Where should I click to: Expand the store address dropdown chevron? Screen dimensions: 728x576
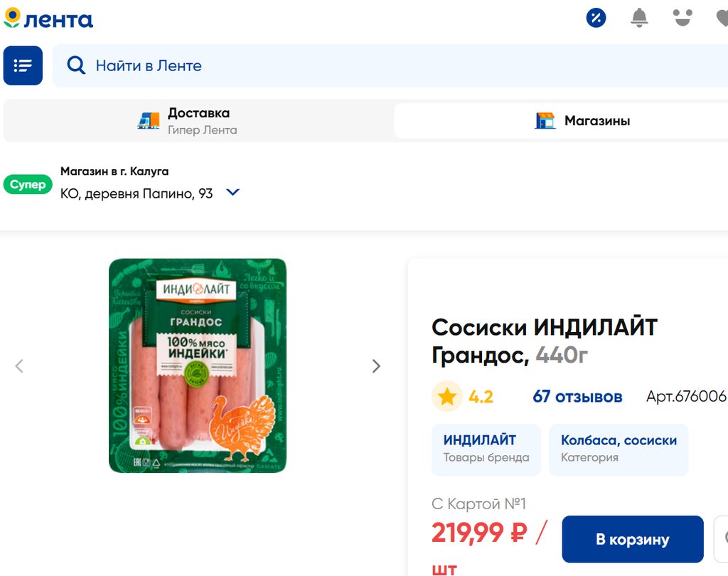coord(232,192)
